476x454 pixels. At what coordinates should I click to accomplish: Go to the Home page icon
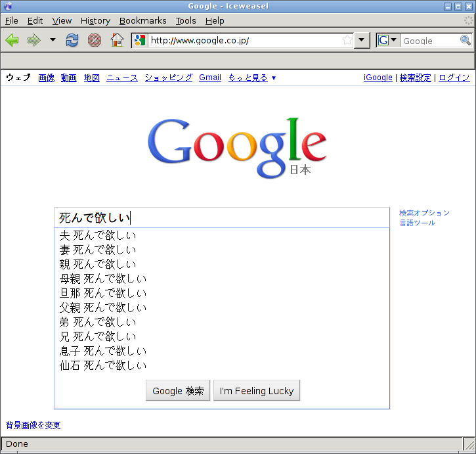tap(117, 40)
